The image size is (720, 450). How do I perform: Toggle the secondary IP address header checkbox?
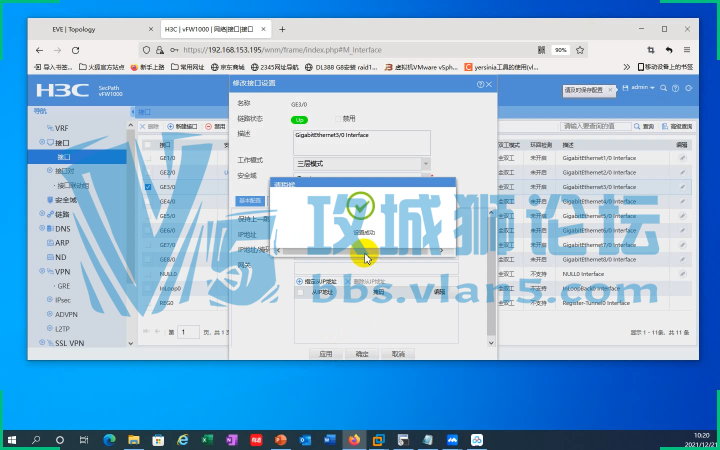coord(300,292)
